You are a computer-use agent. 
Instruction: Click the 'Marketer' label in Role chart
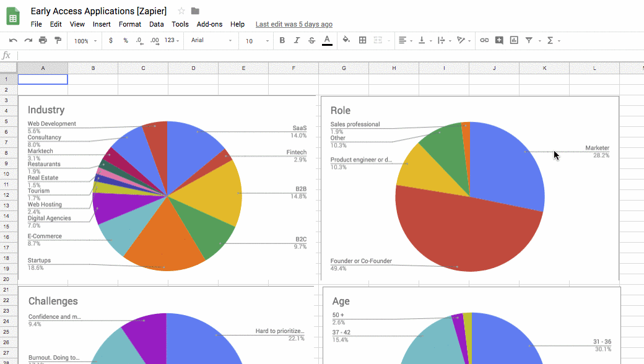[597, 148]
